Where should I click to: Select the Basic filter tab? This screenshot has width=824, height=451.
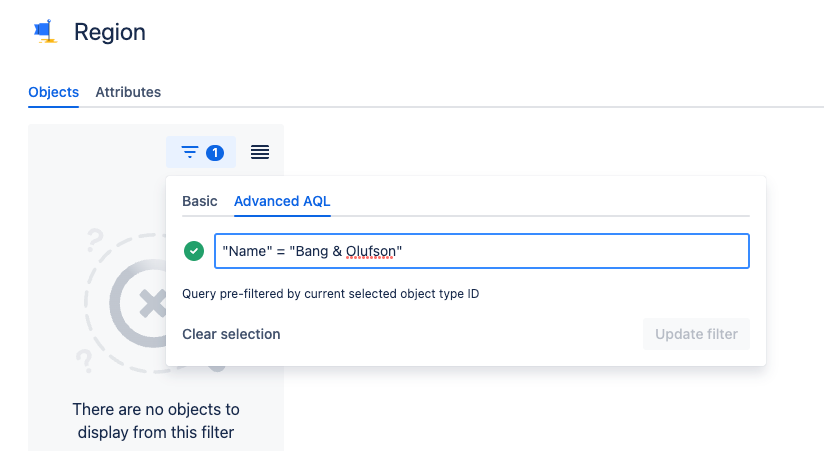click(199, 201)
